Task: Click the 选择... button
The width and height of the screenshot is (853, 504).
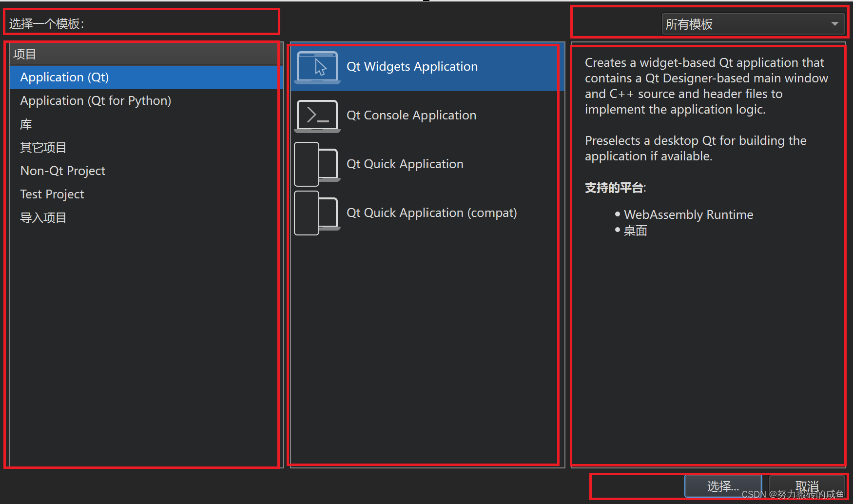Action: [723, 486]
